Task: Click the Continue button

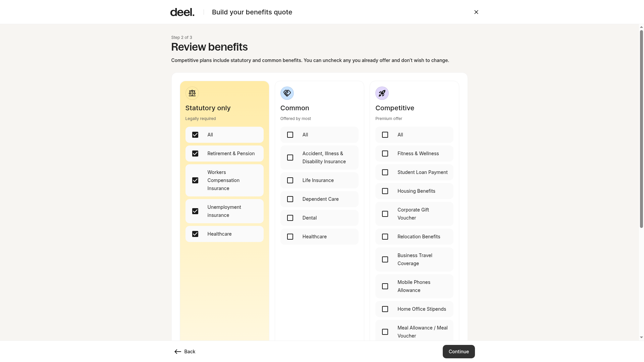Action: (459, 352)
